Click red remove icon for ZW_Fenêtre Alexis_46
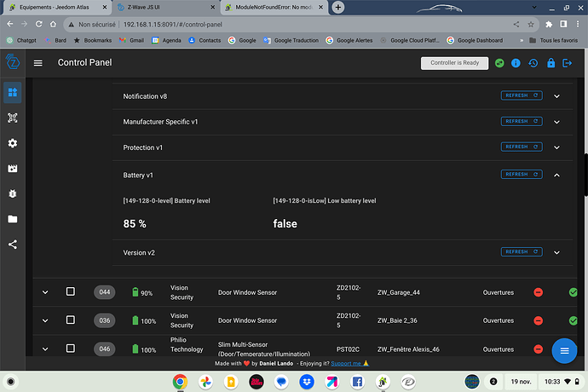Image resolution: width=588 pixels, height=392 pixels. (538, 349)
